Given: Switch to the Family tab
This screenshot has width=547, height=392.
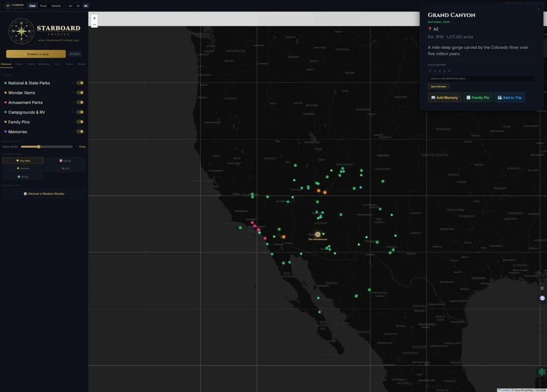Looking at the screenshot, I should (x=31, y=64).
